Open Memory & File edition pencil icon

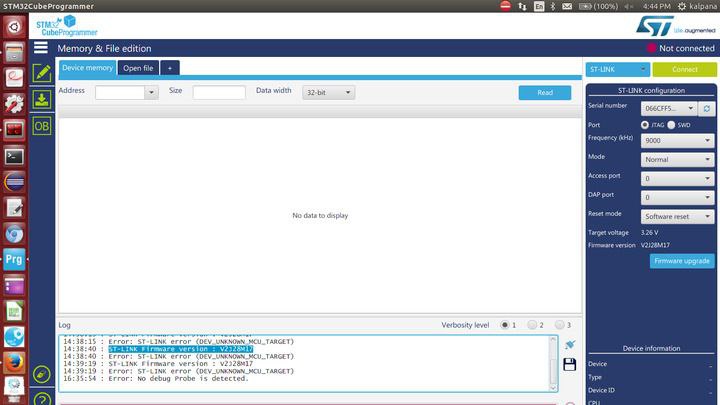click(42, 73)
